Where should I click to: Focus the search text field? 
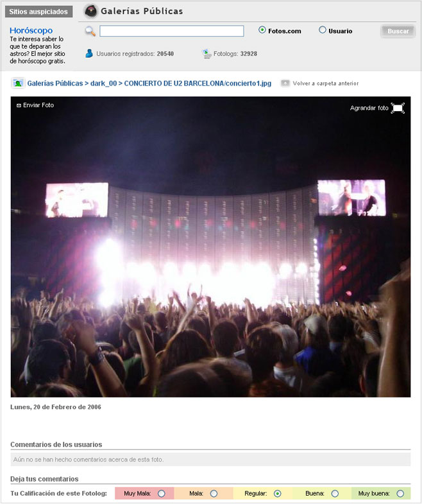tap(171, 31)
